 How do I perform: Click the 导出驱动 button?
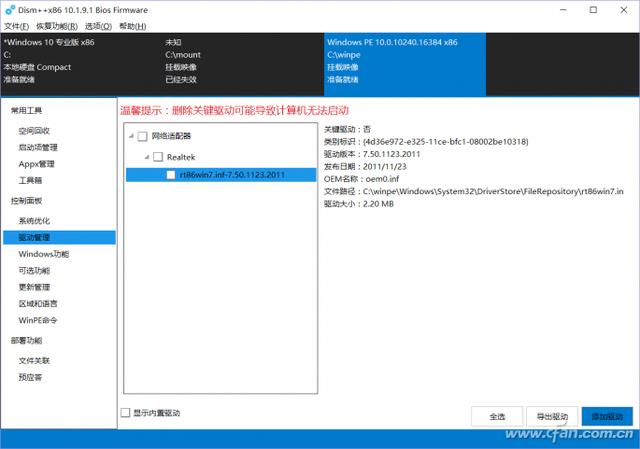pos(552,417)
